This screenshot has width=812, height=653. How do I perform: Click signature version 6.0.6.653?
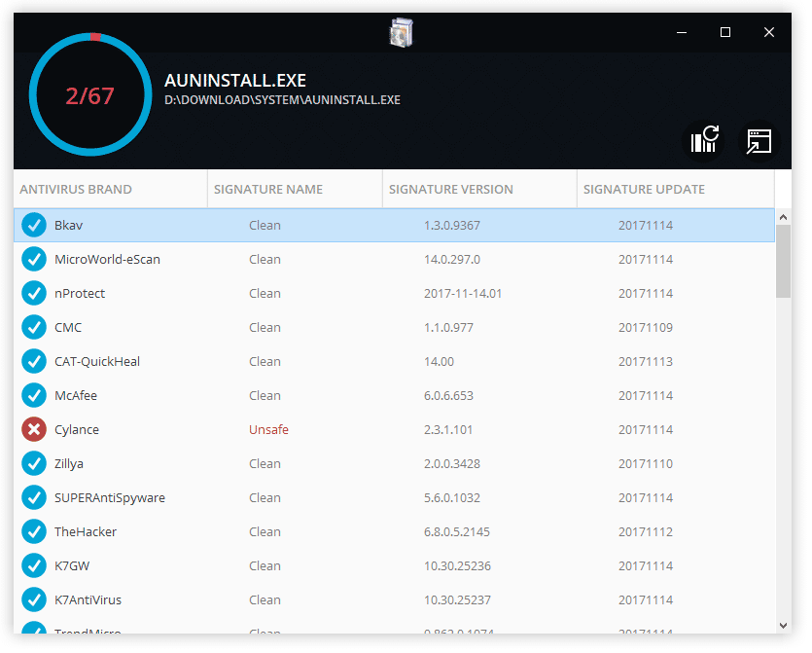pos(448,396)
